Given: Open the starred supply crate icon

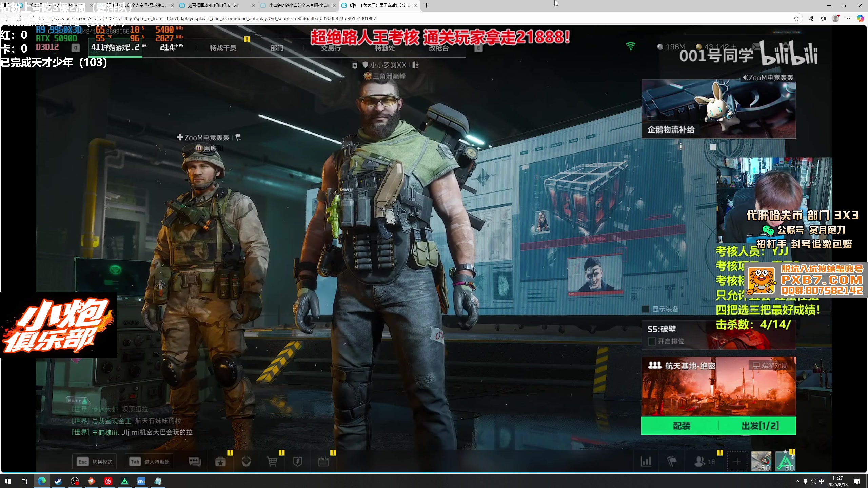Looking at the screenshot, I should (220, 462).
